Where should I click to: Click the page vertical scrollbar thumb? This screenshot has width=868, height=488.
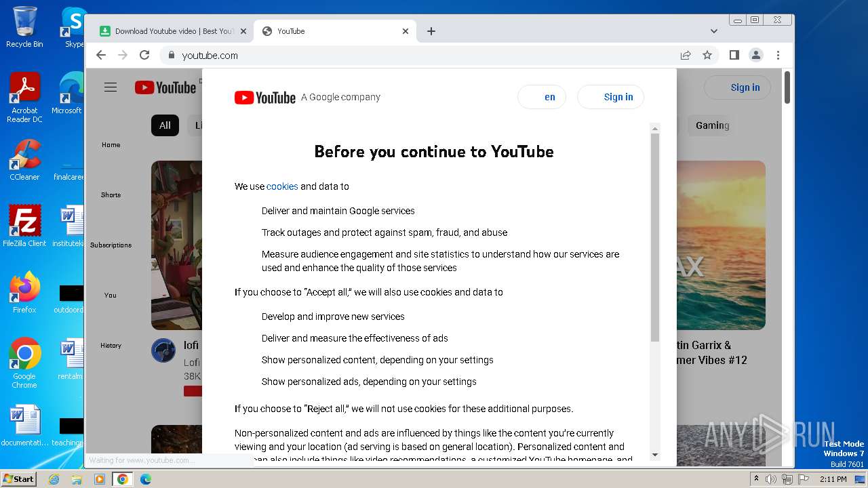pos(787,87)
